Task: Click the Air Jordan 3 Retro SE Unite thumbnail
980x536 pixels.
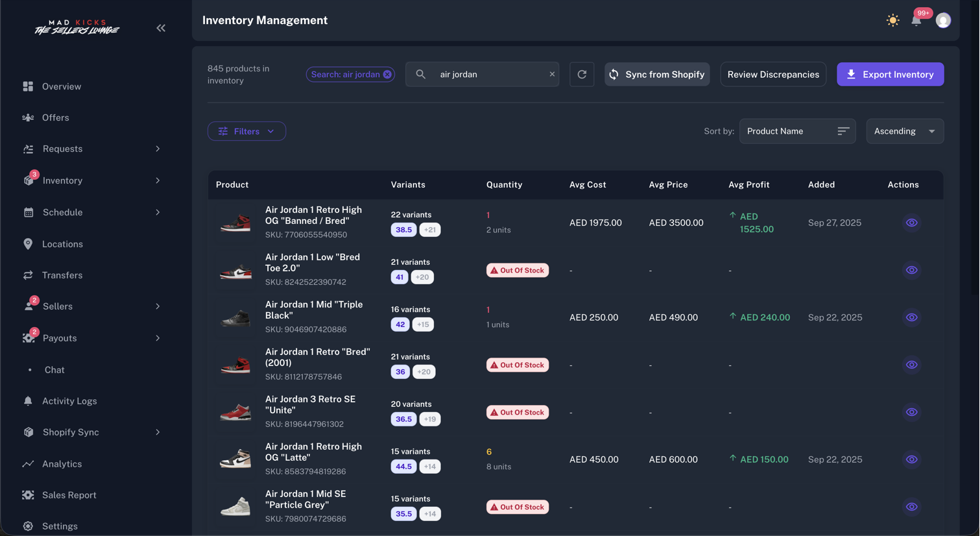Action: click(x=235, y=412)
